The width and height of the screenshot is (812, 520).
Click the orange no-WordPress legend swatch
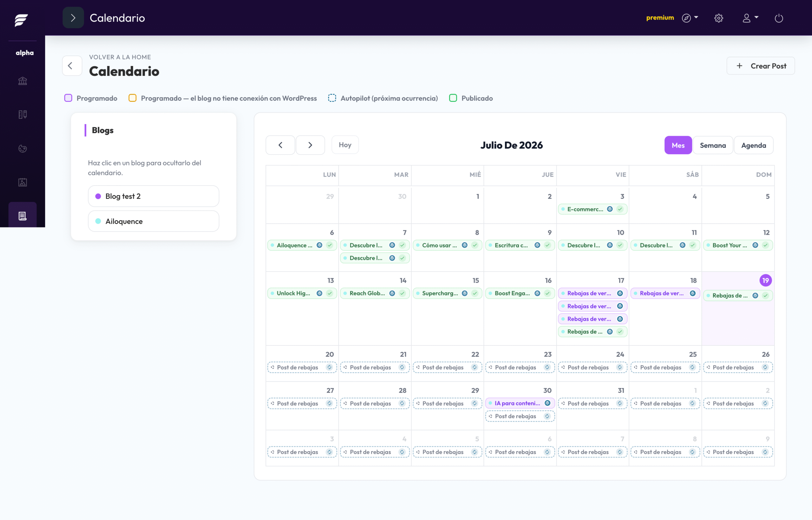click(x=133, y=98)
